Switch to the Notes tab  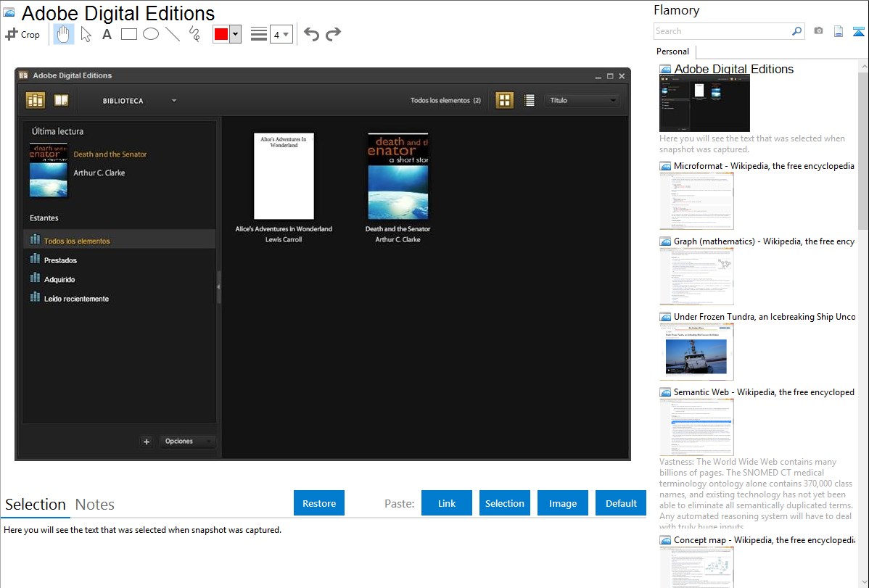[95, 505]
